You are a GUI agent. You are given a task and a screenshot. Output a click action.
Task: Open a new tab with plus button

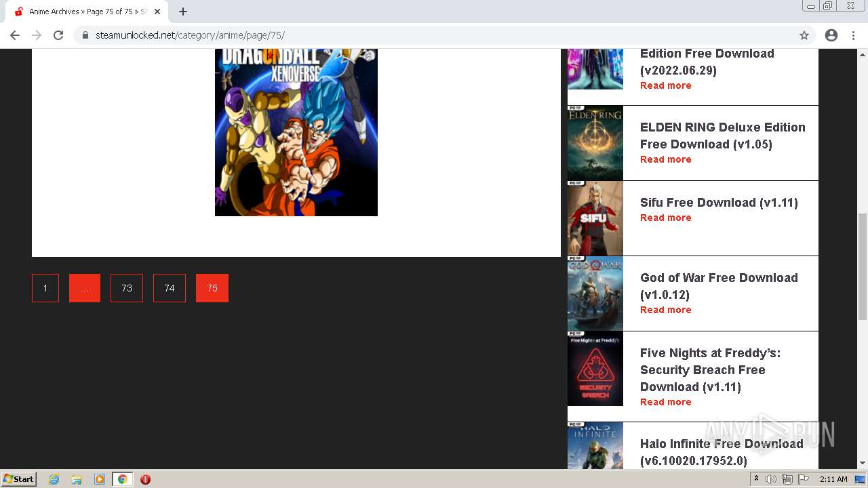[x=183, y=12]
